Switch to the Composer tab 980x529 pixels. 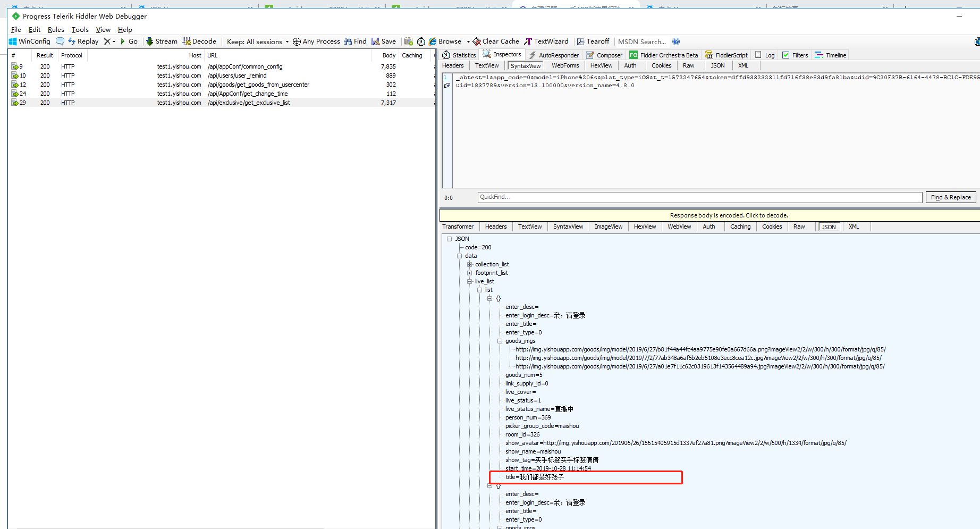pos(604,55)
